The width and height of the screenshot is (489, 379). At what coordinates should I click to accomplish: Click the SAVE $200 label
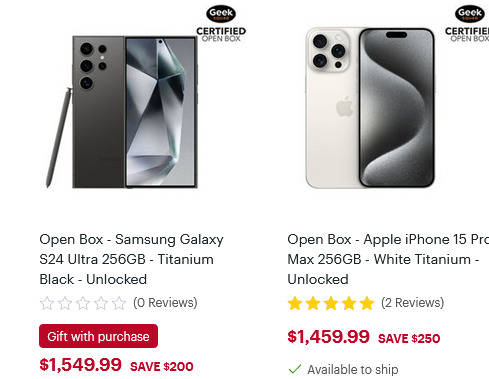162,367
